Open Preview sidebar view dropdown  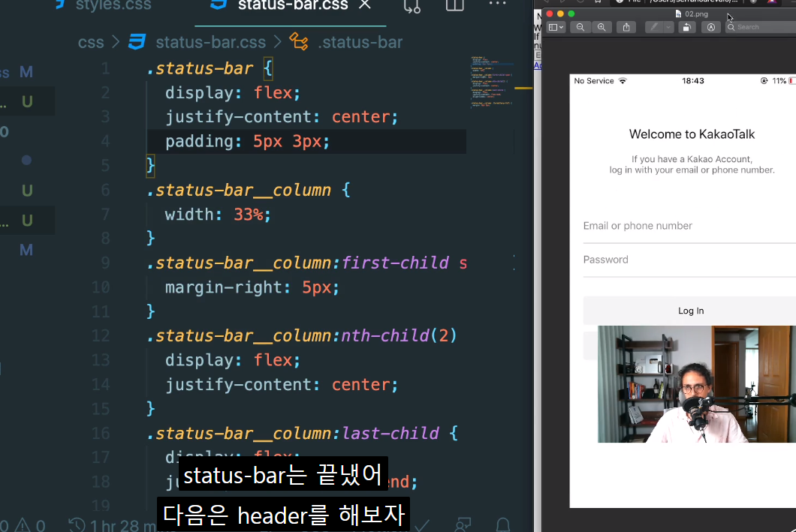tap(556, 27)
